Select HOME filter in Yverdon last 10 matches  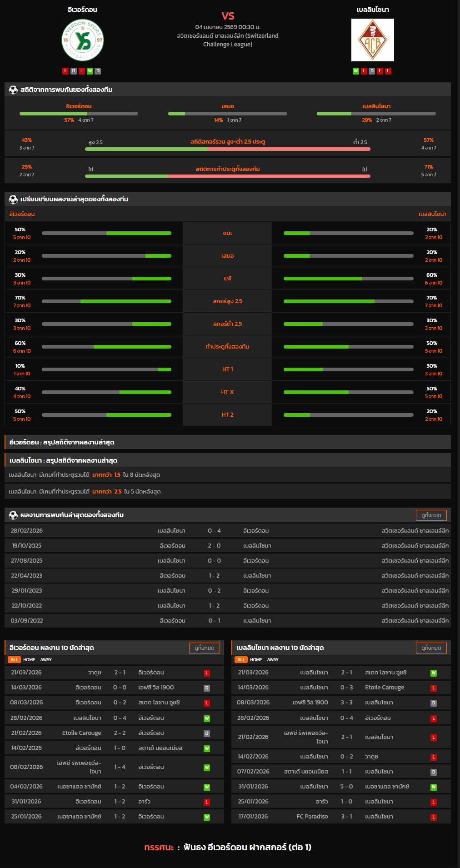coord(29,660)
